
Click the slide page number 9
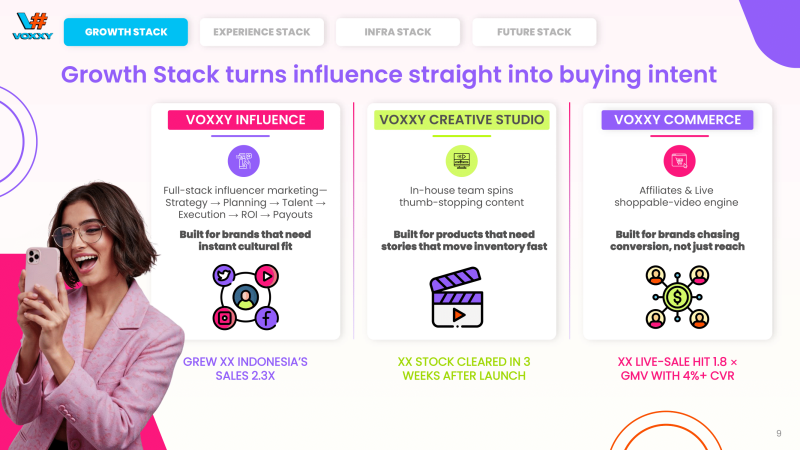(779, 433)
